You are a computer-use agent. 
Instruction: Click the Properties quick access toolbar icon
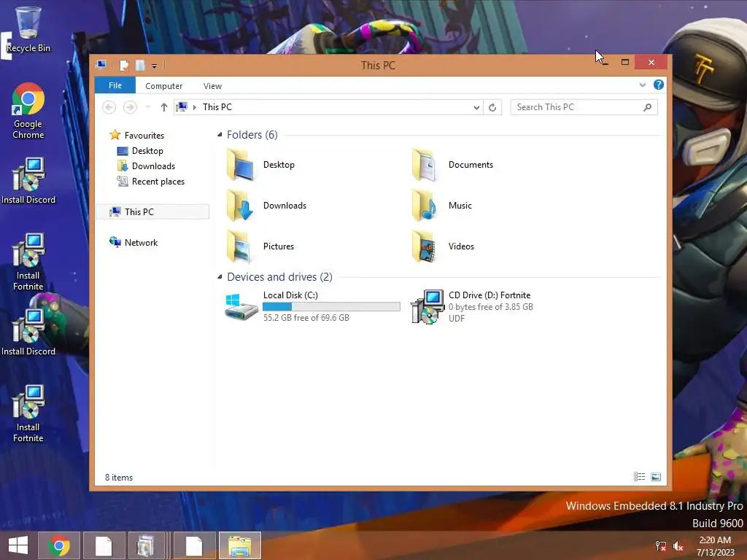(124, 65)
